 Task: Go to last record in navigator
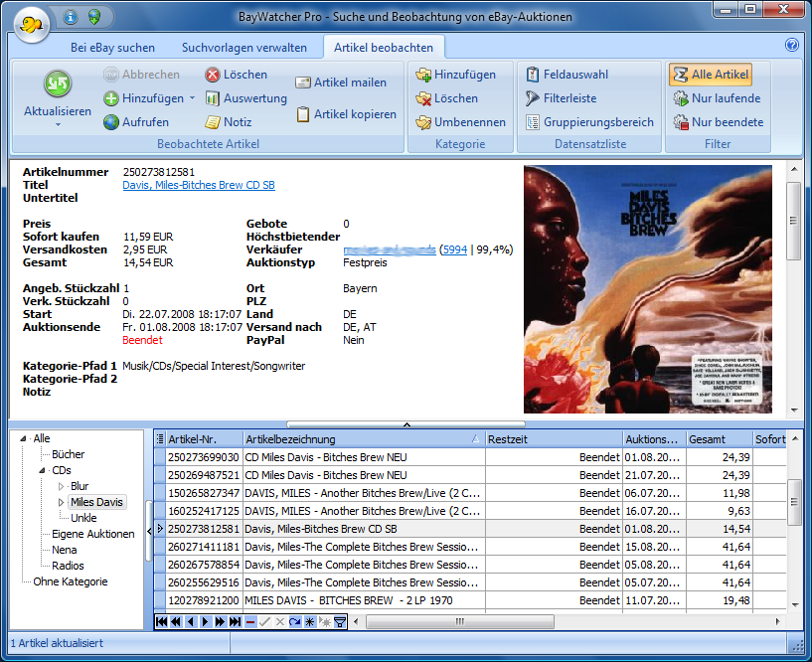(236, 621)
